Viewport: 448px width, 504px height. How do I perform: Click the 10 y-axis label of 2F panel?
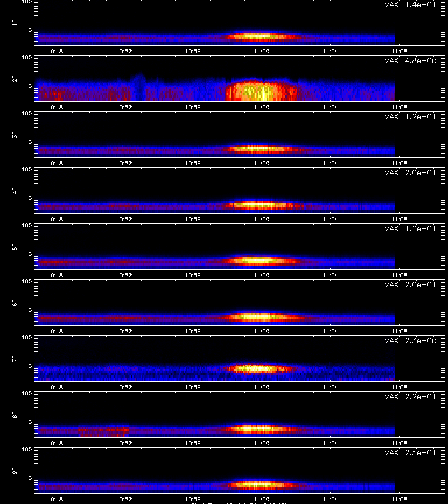[x=29, y=86]
